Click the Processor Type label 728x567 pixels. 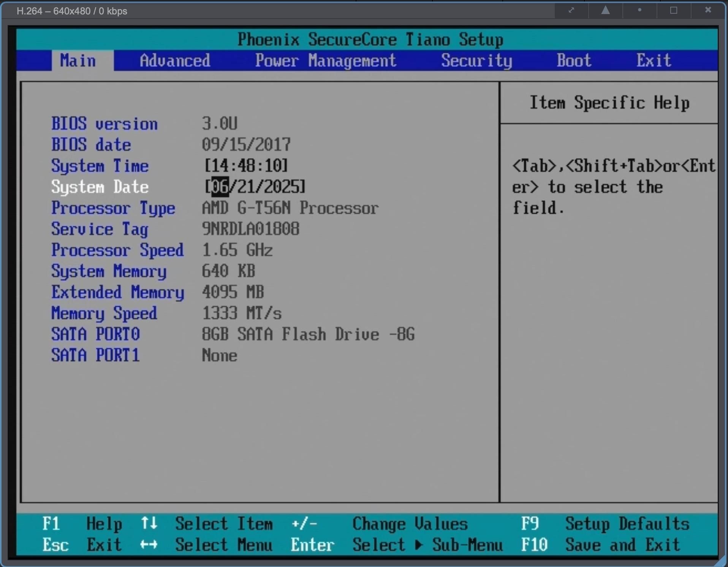point(113,208)
